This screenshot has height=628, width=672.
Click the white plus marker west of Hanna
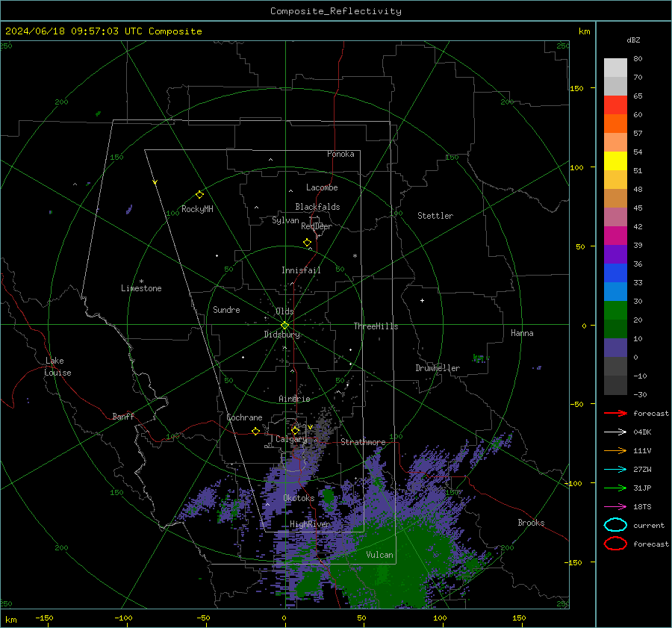[x=422, y=300]
